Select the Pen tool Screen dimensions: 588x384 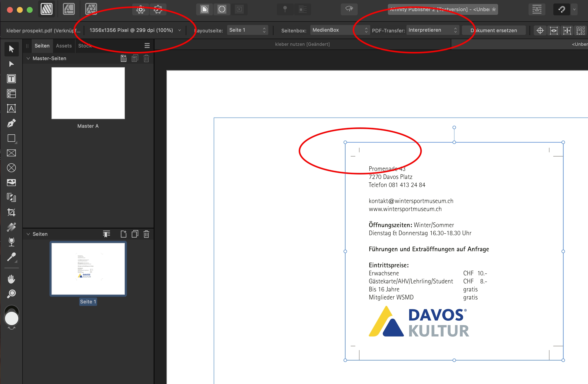point(11,123)
